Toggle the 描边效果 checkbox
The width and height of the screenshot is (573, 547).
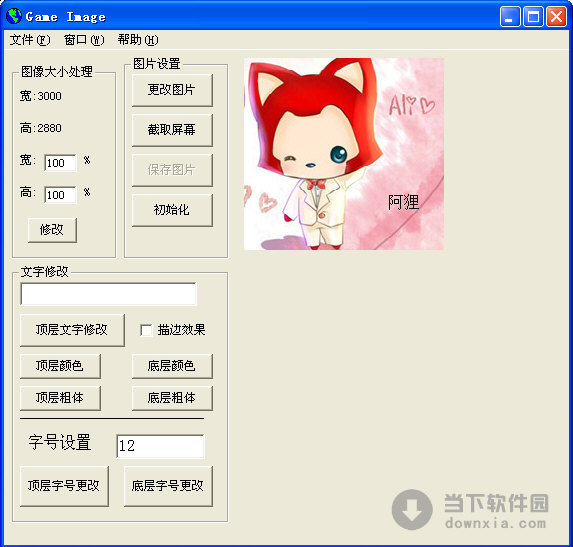[x=146, y=330]
